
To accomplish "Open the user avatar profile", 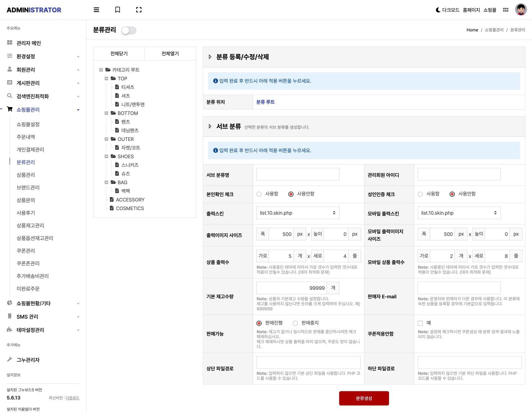I will [x=521, y=10].
